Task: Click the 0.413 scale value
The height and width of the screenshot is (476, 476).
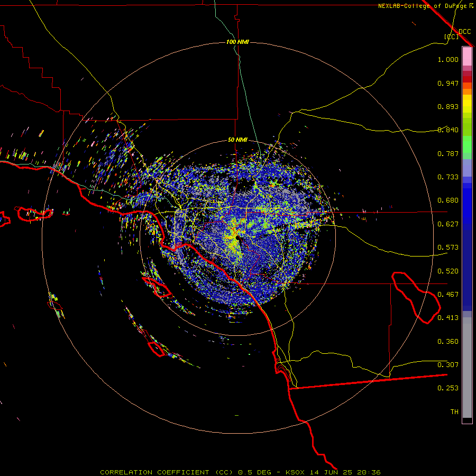Action: 448,318
